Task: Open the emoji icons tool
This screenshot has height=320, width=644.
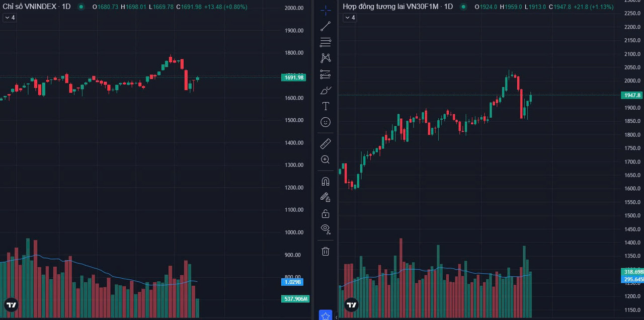Action: 326,122
